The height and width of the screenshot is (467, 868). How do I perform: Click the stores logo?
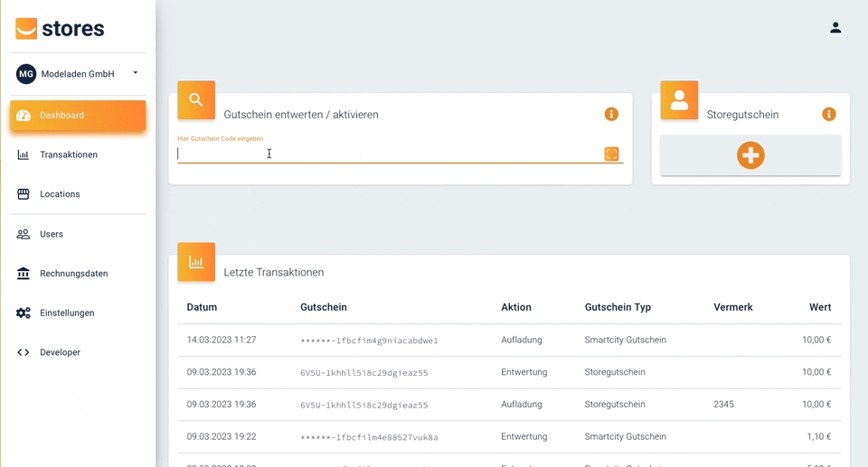60,29
